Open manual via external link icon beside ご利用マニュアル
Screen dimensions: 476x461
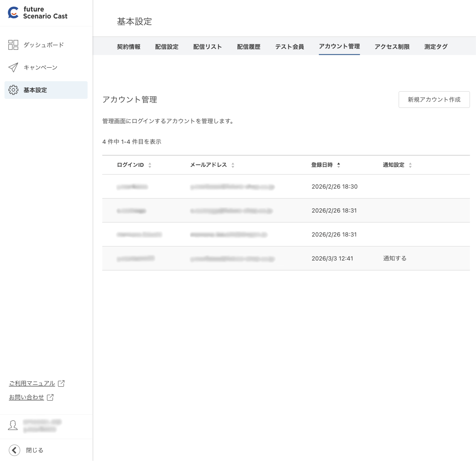pos(61,383)
